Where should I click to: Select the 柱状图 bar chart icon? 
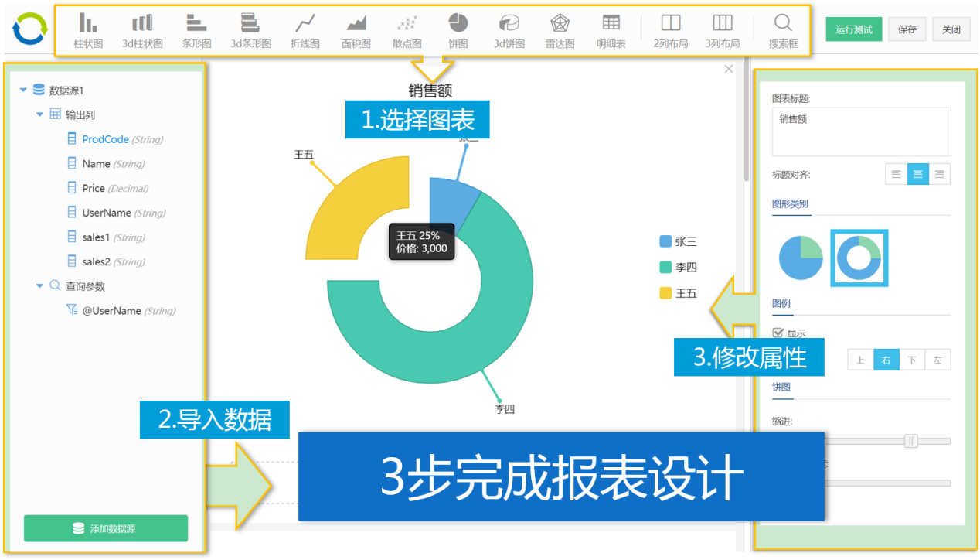(88, 31)
